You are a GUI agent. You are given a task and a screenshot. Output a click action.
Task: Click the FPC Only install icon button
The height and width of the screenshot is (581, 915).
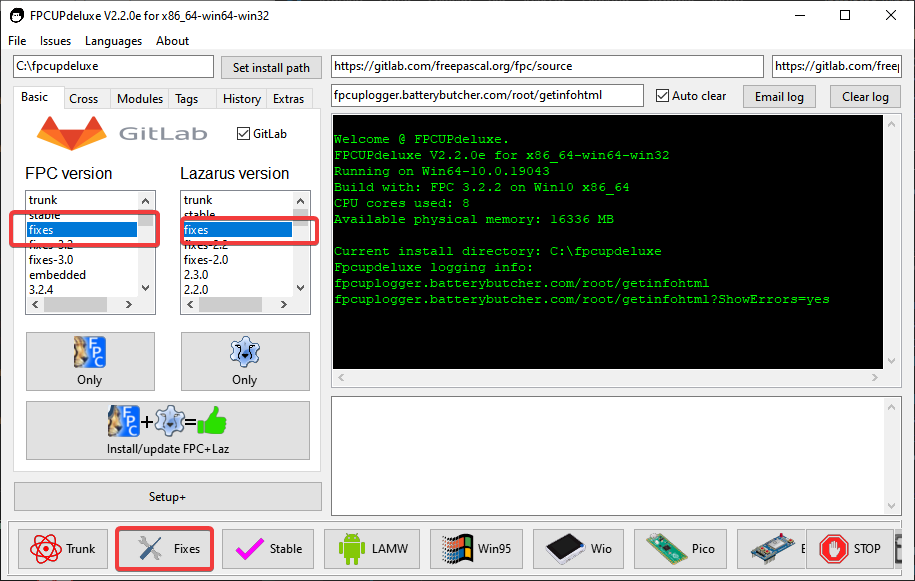90,361
